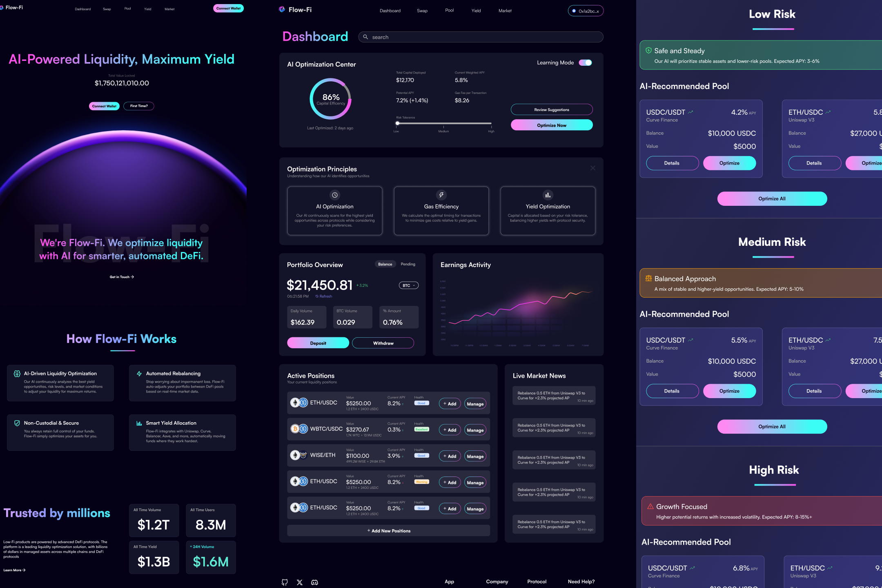The width and height of the screenshot is (882, 588).
Task: Click Review Suggestions button
Action: click(x=551, y=109)
